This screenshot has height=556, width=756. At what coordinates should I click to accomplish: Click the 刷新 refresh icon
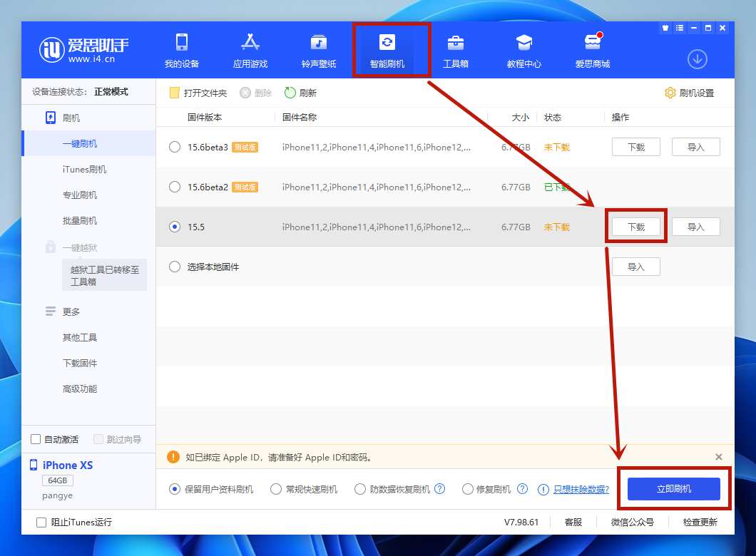tap(290, 93)
